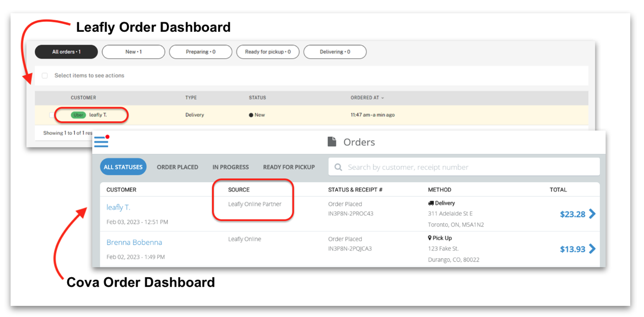Screen dimensions: 644x317
Task: Click 'Leafly Online Partner' source cell
Action: [255, 204]
